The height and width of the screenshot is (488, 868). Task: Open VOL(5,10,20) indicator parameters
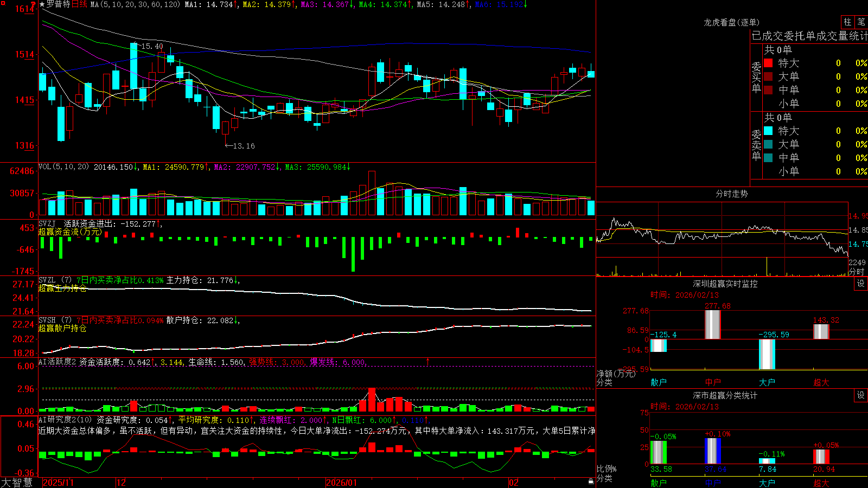click(63, 167)
